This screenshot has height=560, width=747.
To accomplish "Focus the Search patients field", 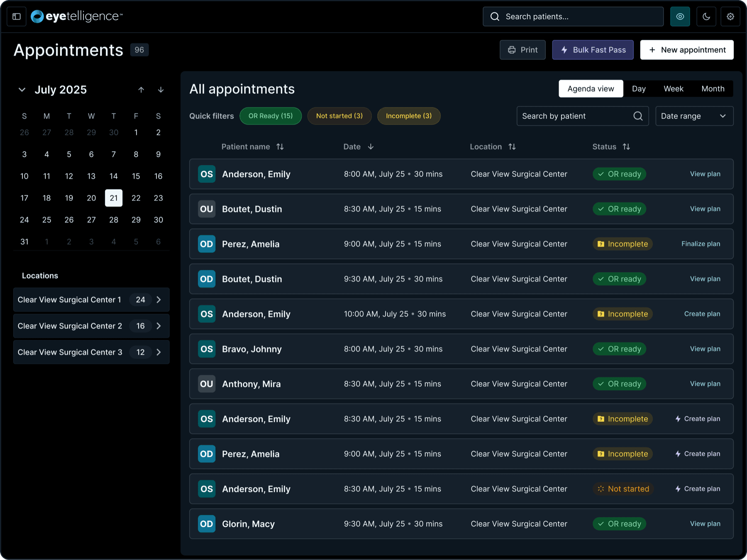I will [573, 17].
